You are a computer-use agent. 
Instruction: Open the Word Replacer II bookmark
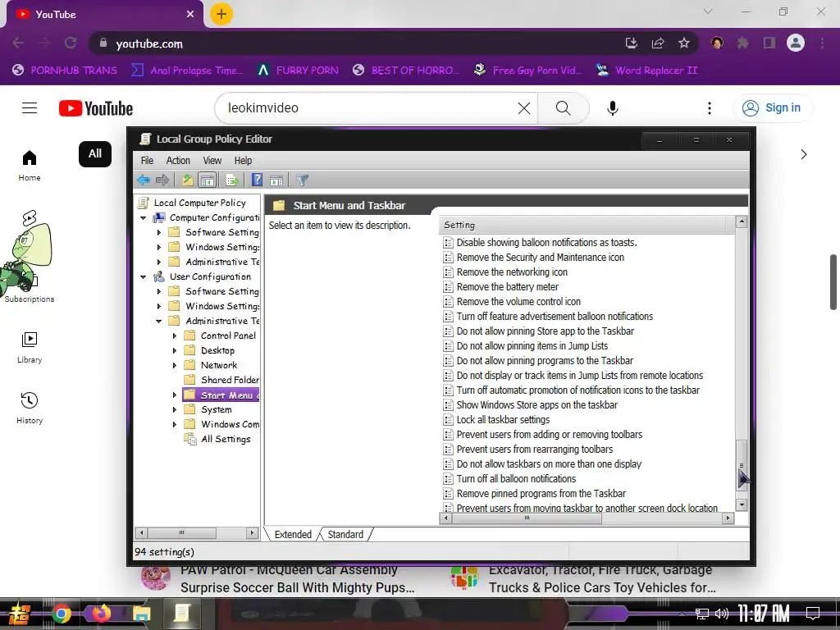pyautogui.click(x=647, y=71)
